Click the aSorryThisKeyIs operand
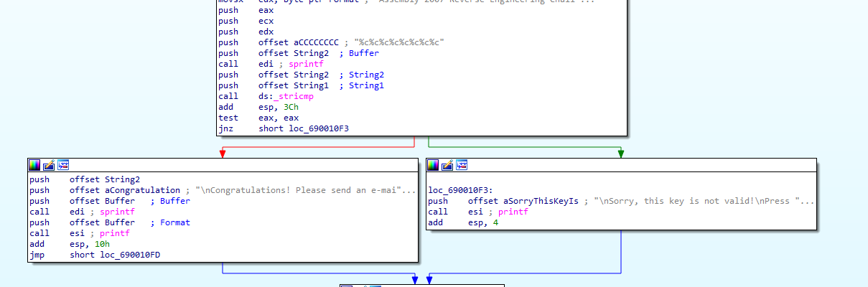868x287 pixels. point(540,201)
